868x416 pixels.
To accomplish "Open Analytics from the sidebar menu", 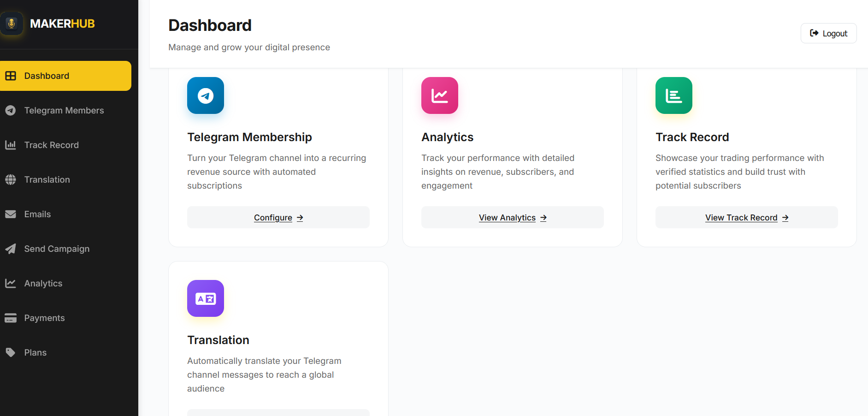I will tap(43, 284).
